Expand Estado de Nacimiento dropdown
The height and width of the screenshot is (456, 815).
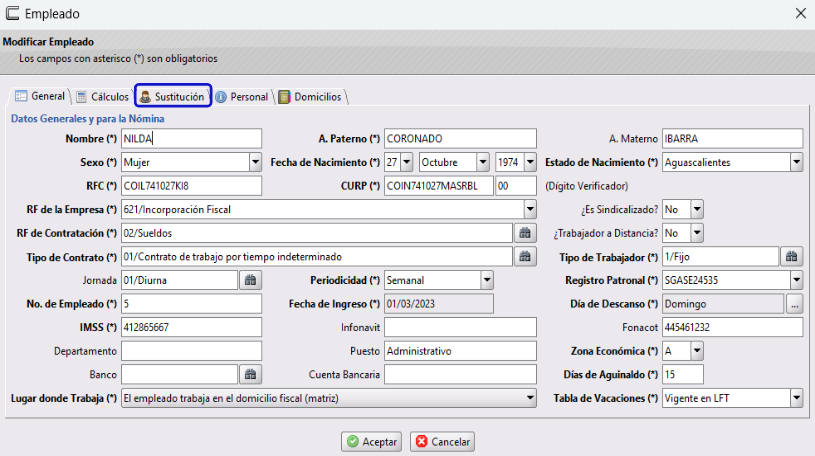tap(797, 162)
